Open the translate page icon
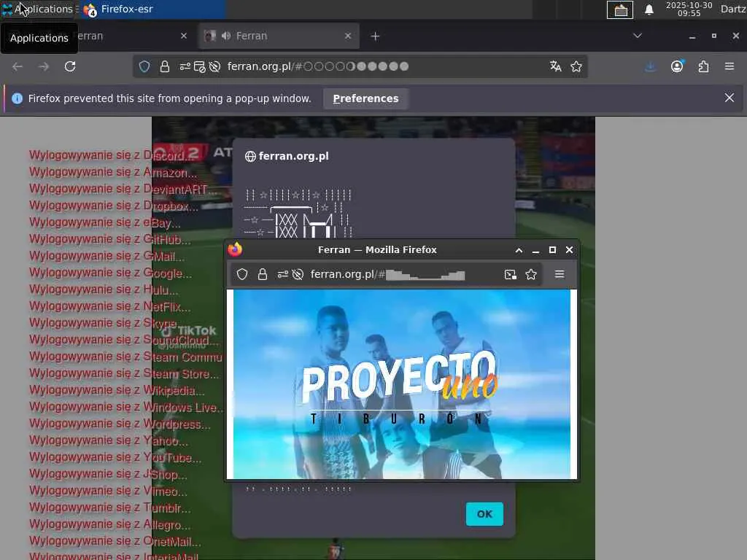 click(555, 66)
